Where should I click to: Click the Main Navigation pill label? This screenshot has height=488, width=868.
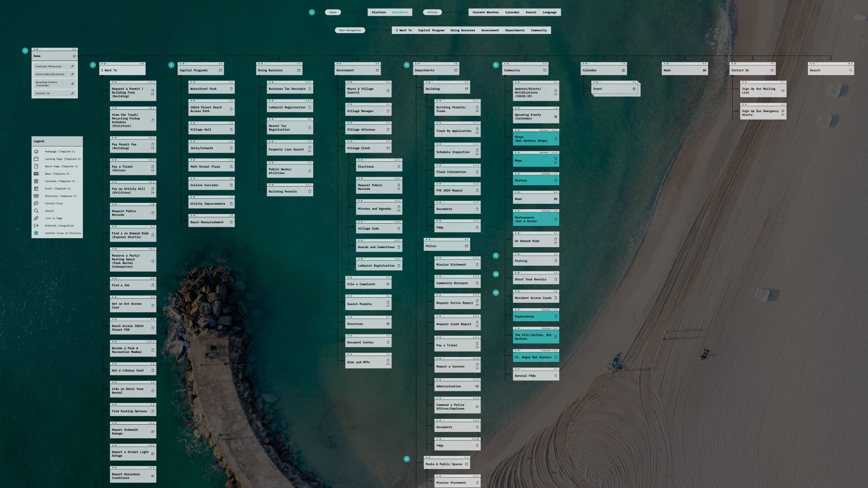pos(350,30)
